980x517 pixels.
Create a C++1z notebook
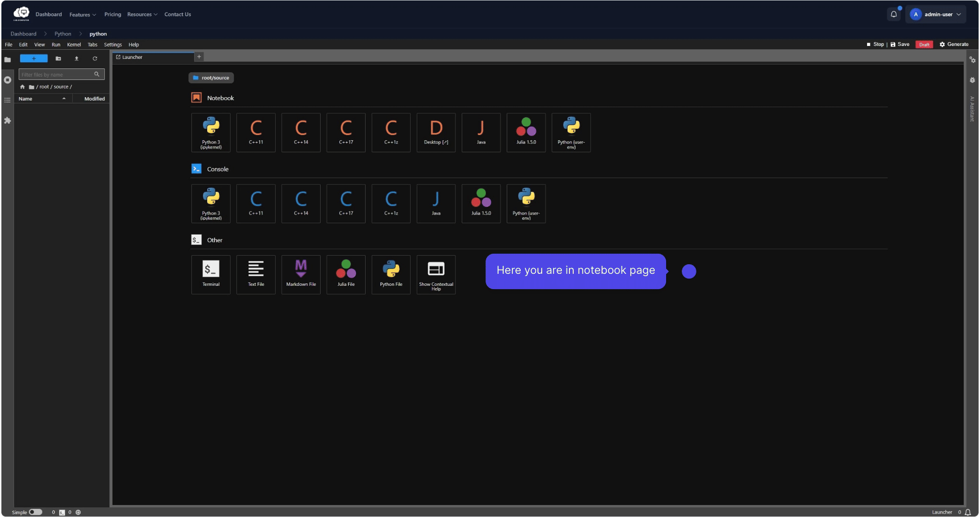tap(390, 133)
